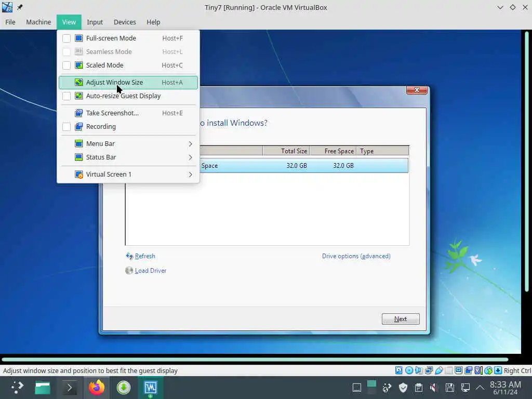Choose Adjust Window Size from View menu
532x399 pixels.
[128, 83]
